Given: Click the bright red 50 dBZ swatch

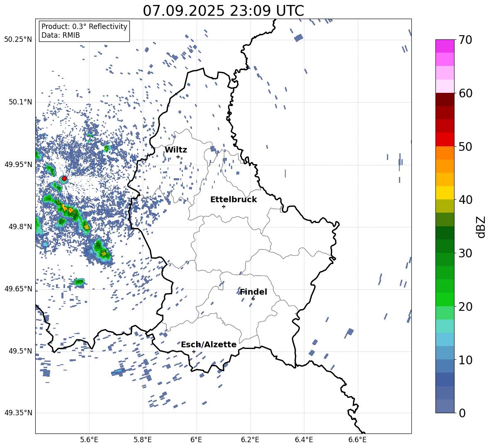Looking at the screenshot, I should point(445,140).
